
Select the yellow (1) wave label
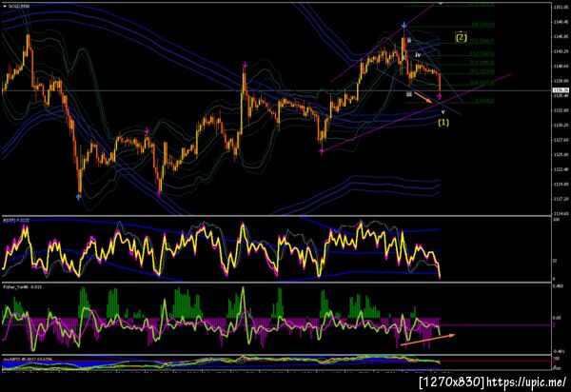coord(443,123)
